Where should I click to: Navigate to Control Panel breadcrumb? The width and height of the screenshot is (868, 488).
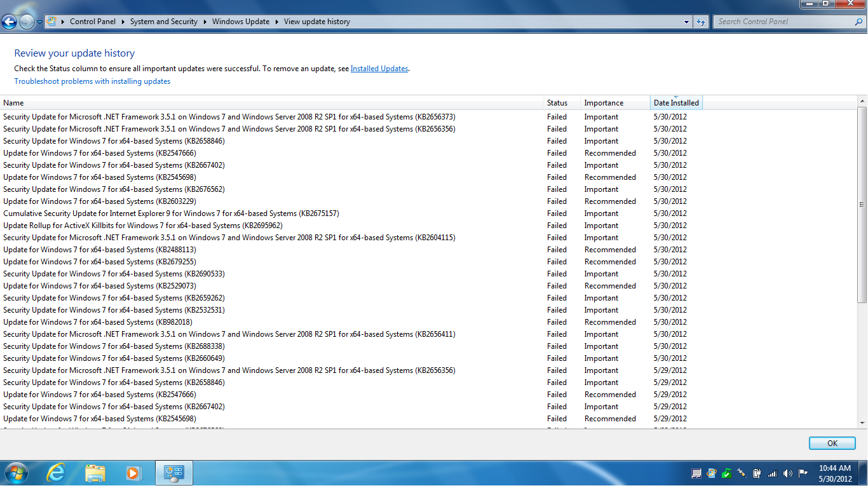(x=93, y=22)
